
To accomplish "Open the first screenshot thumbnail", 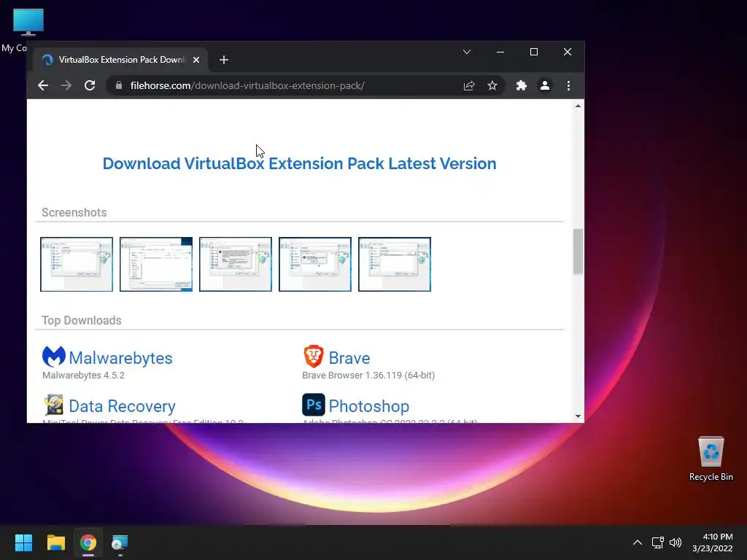I will tap(77, 264).
